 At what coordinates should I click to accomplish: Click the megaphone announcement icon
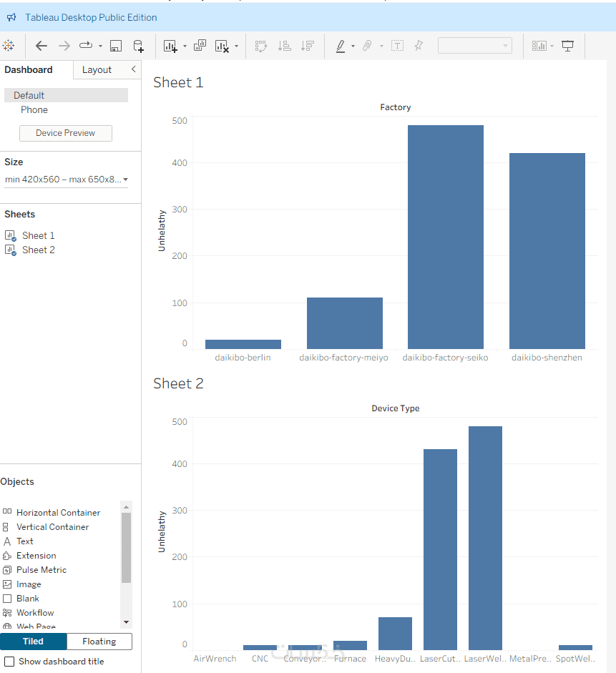coord(11,17)
